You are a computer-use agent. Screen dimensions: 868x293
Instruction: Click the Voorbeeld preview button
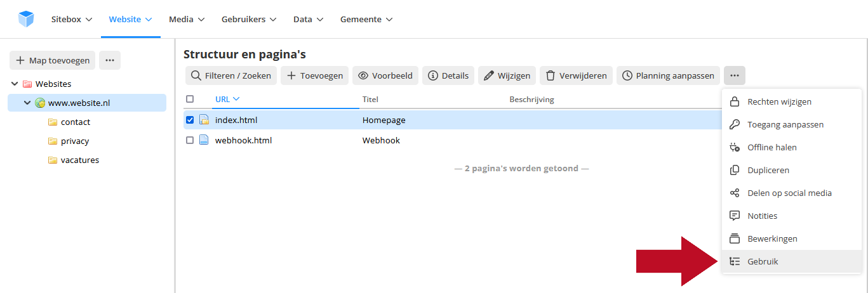pyautogui.click(x=385, y=75)
